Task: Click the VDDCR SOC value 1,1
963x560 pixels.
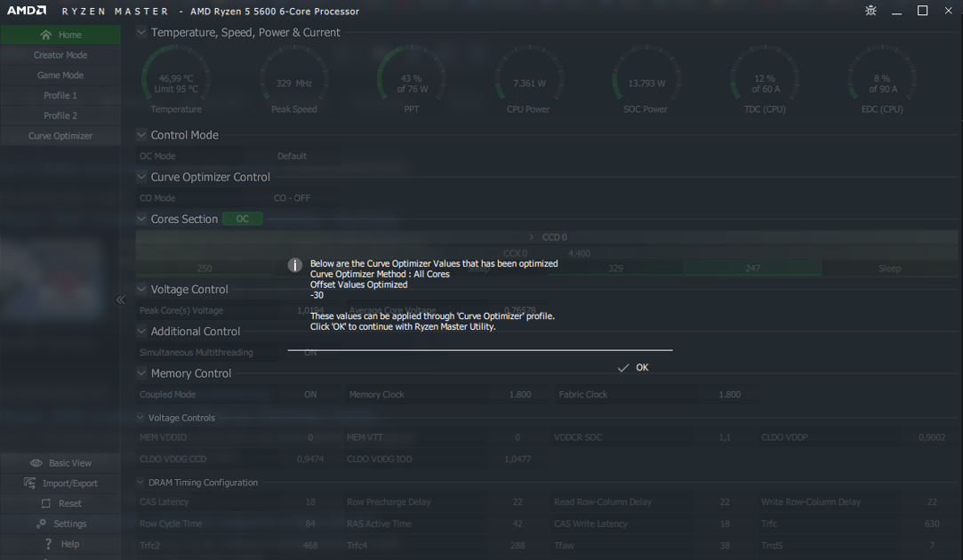Action: pos(725,437)
